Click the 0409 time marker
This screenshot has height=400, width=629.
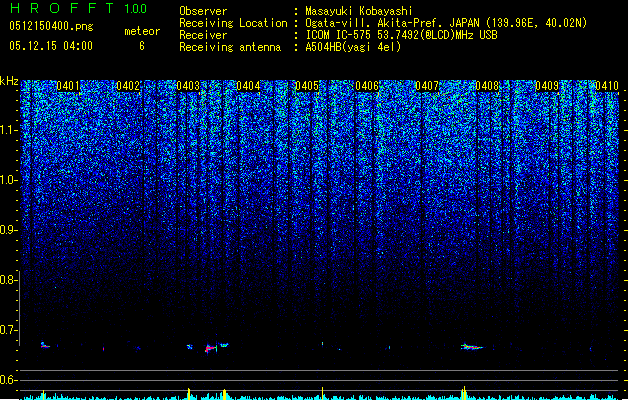(547, 86)
